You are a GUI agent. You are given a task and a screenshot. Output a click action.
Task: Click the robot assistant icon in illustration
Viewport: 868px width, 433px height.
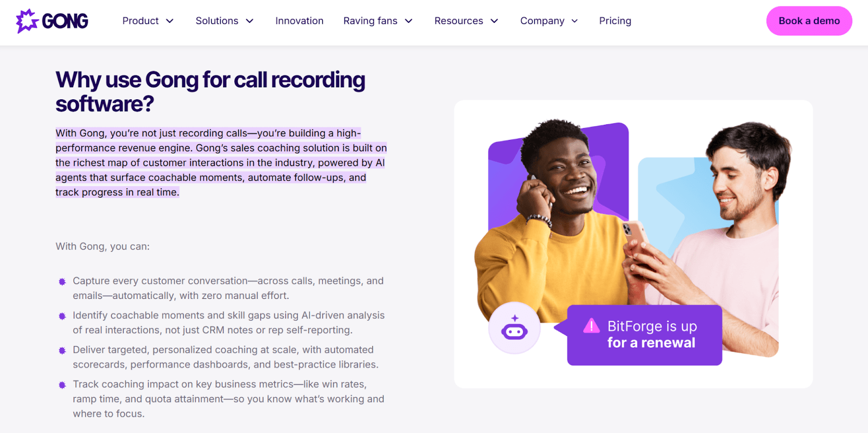[x=514, y=328]
